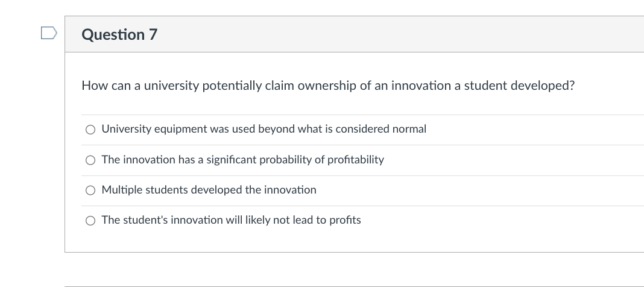Screen dimensions: 644x287
Task: Click the answer text 'University equipment was used beyond what is considered normal'
Action: pyautogui.click(x=264, y=129)
